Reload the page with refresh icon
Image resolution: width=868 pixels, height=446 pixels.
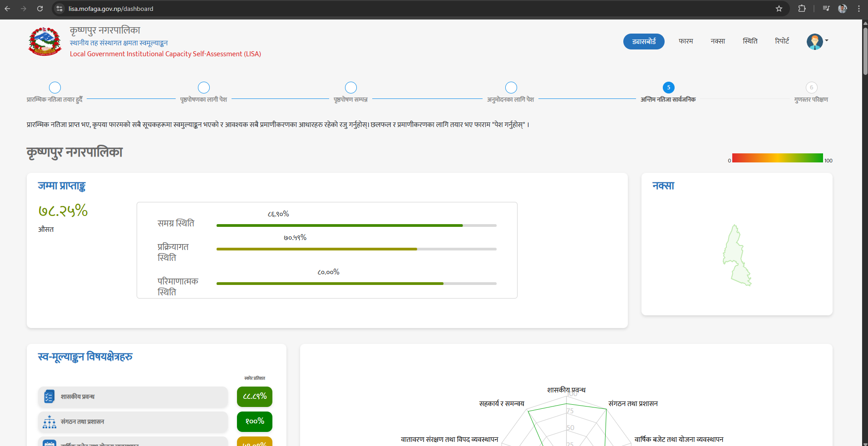(x=40, y=9)
